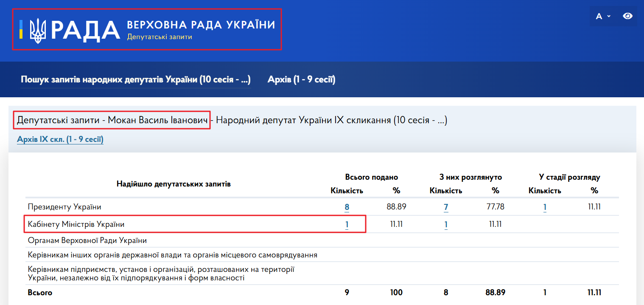The image size is (644, 305).
Task: Toggle accessibility eye icon
Action: (627, 16)
